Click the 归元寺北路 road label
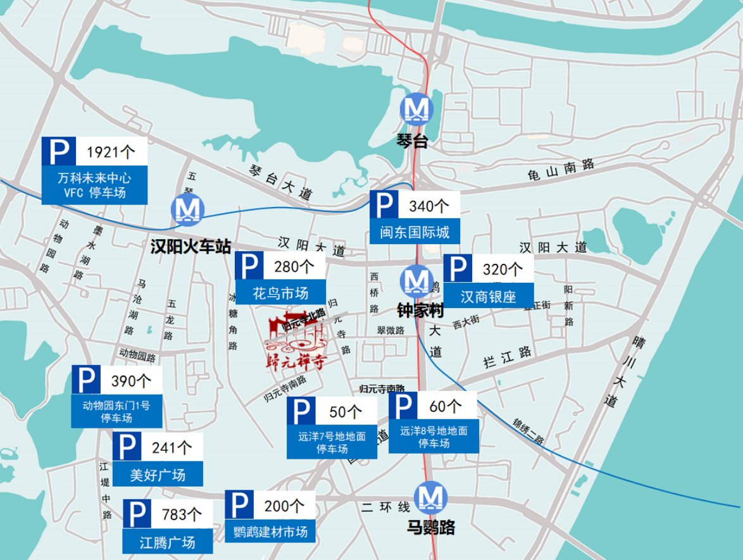743x560 pixels. point(304,320)
